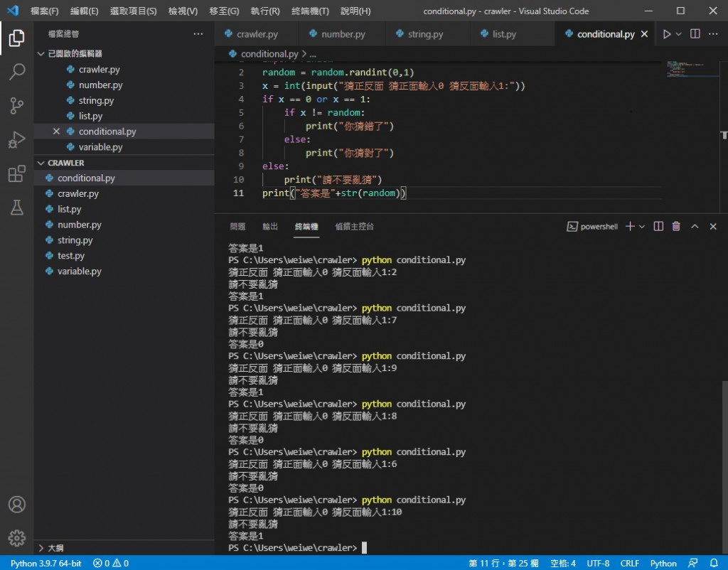Change indentation spaces setting (空格: 4)
This screenshot has width=728, height=570.
coord(563,564)
